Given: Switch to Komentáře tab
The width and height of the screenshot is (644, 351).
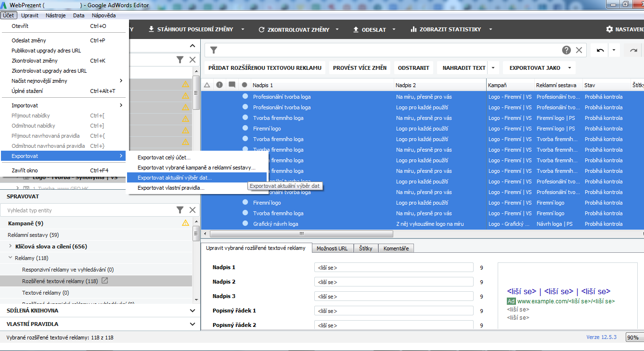Looking at the screenshot, I should (396, 248).
